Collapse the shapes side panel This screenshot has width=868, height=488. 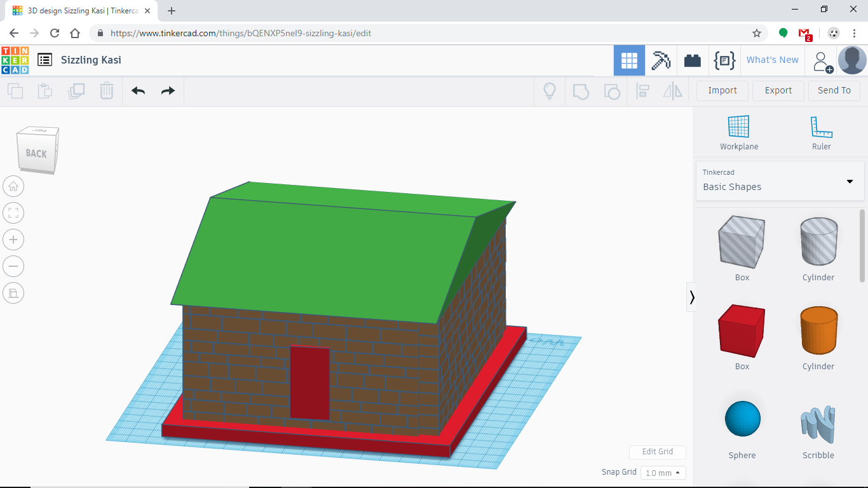pyautogui.click(x=691, y=297)
